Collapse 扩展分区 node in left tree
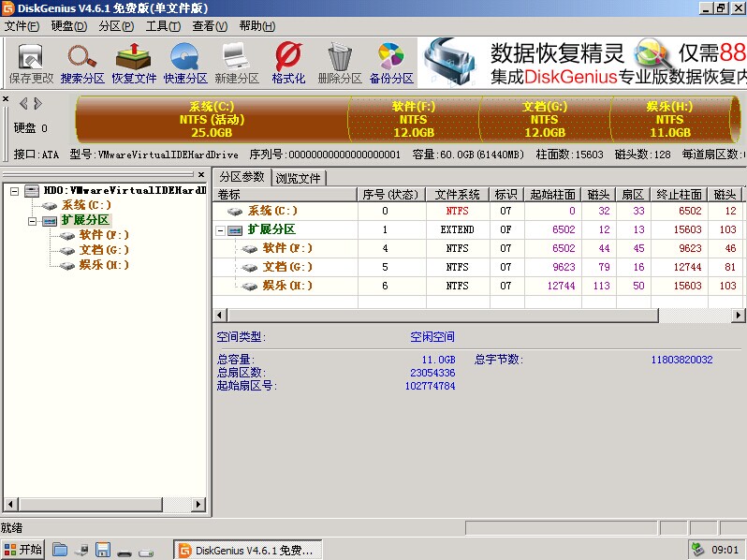Viewport: 747px width, 560px height. (33, 221)
